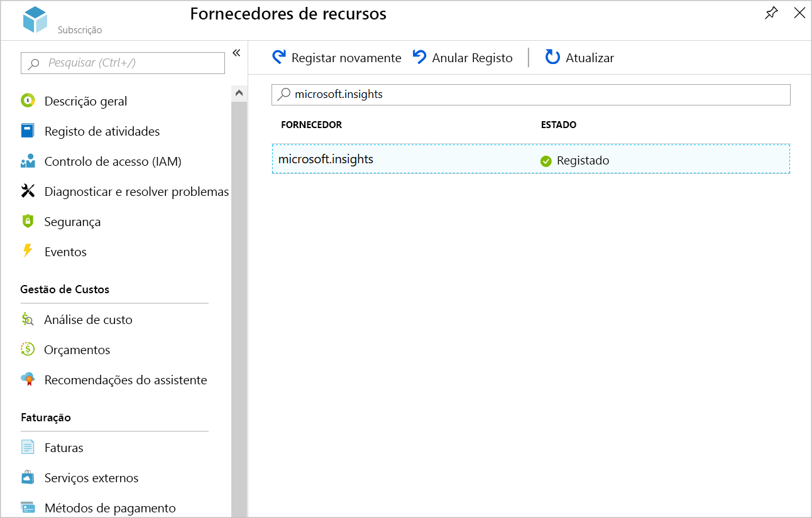812x518 pixels.
Task: Open Recomendações do assistente
Action: tap(126, 380)
